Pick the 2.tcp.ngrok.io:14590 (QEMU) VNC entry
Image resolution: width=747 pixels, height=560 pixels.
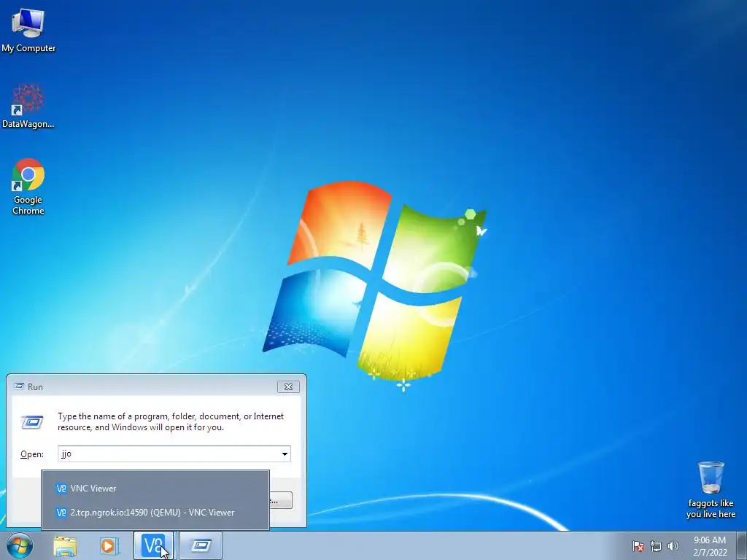click(x=155, y=513)
